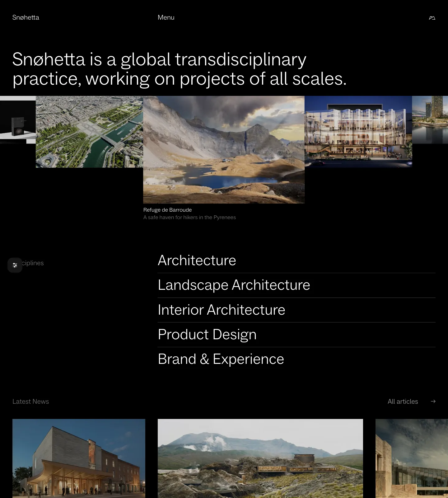The width and height of the screenshot is (448, 498).
Task: Open the news article with stone building photo
Action: coord(412,458)
